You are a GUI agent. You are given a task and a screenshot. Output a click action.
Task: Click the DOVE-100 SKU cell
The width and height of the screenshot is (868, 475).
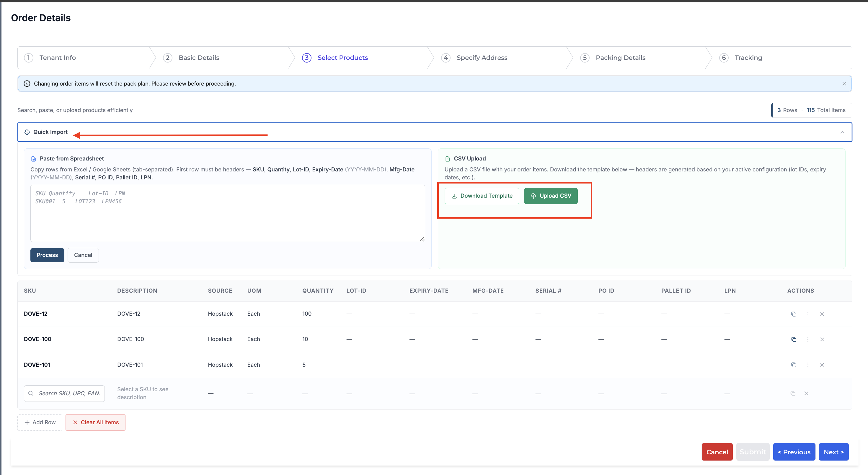[38, 339]
